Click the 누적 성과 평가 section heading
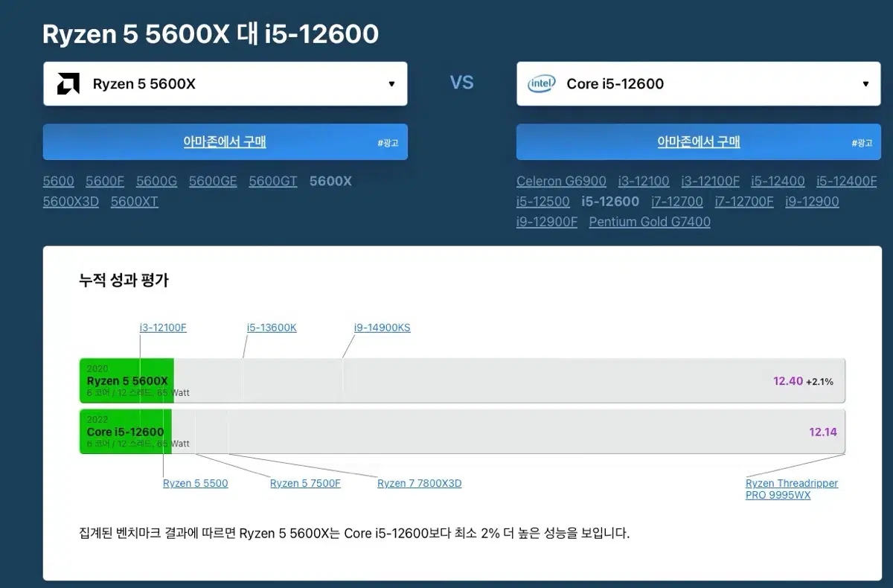893x588 pixels. 124,280
